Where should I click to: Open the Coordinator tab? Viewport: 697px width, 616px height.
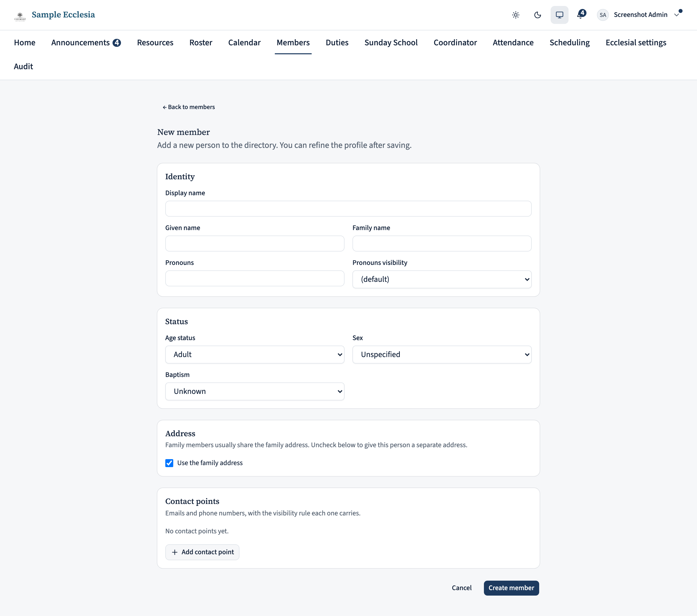pyautogui.click(x=455, y=42)
